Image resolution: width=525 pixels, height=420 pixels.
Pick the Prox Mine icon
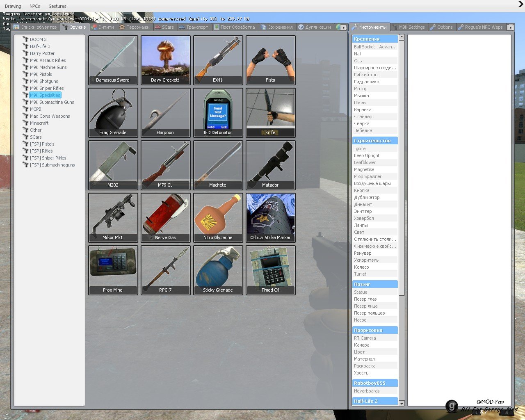pyautogui.click(x=113, y=270)
